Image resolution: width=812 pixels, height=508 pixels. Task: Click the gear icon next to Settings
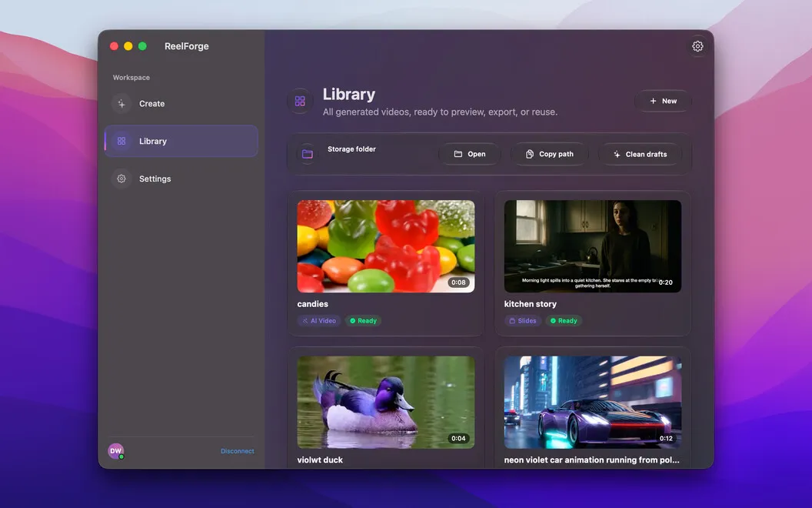121,179
